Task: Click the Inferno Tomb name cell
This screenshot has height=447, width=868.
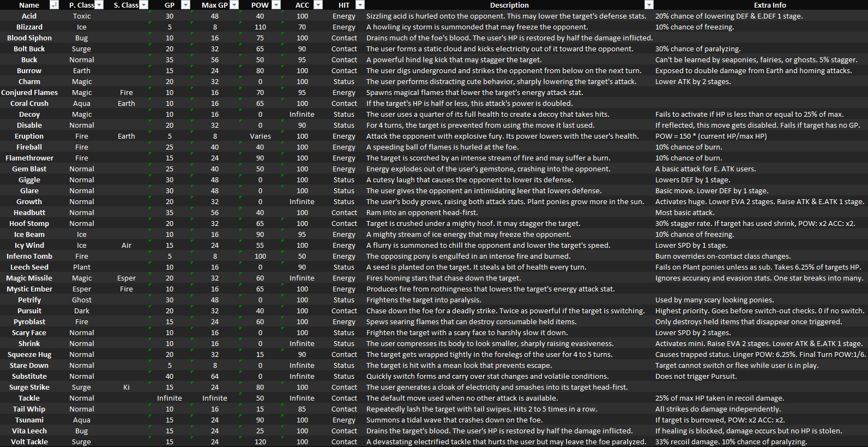Action: 29,256
